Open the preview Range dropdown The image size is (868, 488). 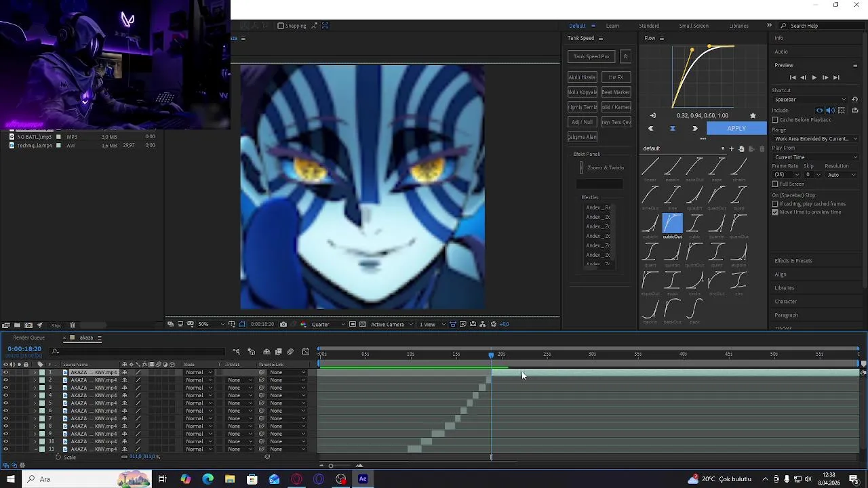[x=815, y=139]
